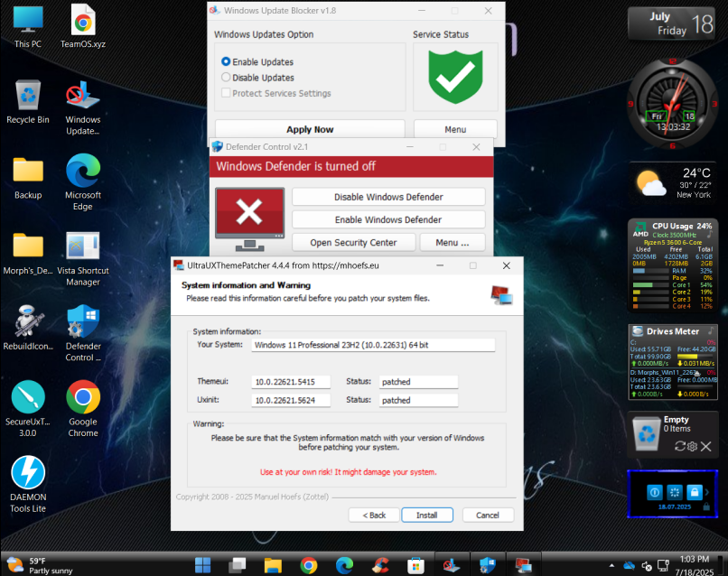Open This PC desktop icon
The image size is (728, 576).
28,26
